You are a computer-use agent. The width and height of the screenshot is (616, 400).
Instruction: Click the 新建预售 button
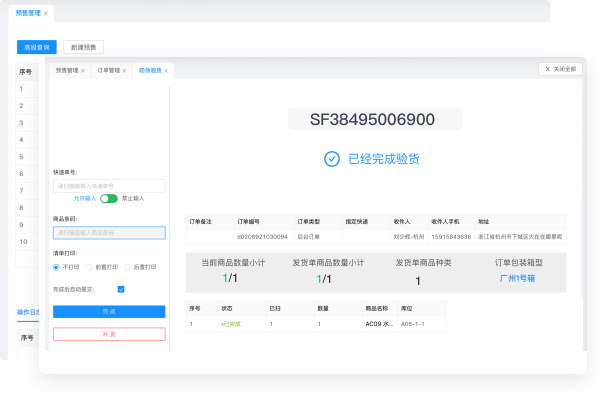pos(83,47)
